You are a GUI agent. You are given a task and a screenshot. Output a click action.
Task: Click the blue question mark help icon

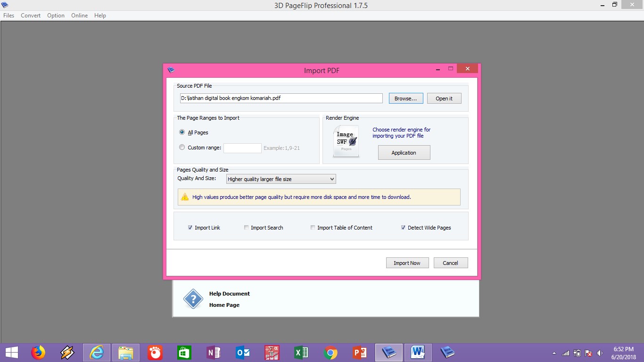tap(193, 299)
